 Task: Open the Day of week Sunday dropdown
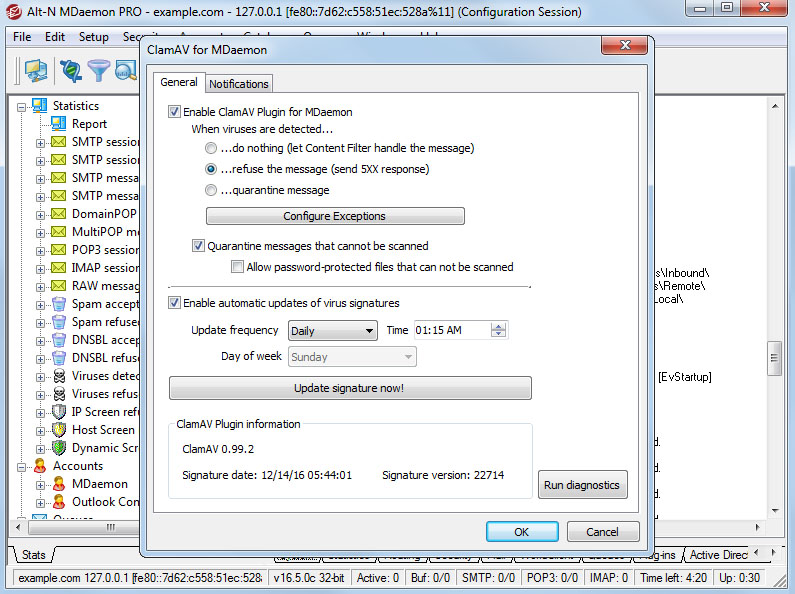[352, 357]
